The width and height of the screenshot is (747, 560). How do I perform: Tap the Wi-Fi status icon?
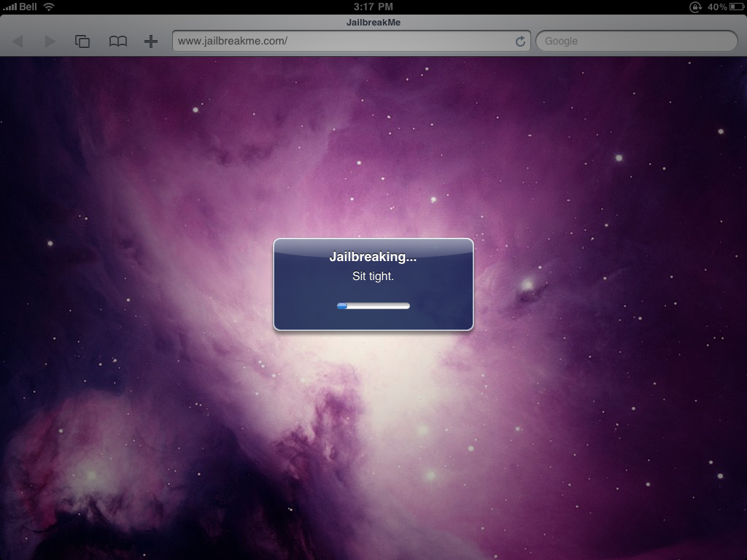(x=49, y=7)
